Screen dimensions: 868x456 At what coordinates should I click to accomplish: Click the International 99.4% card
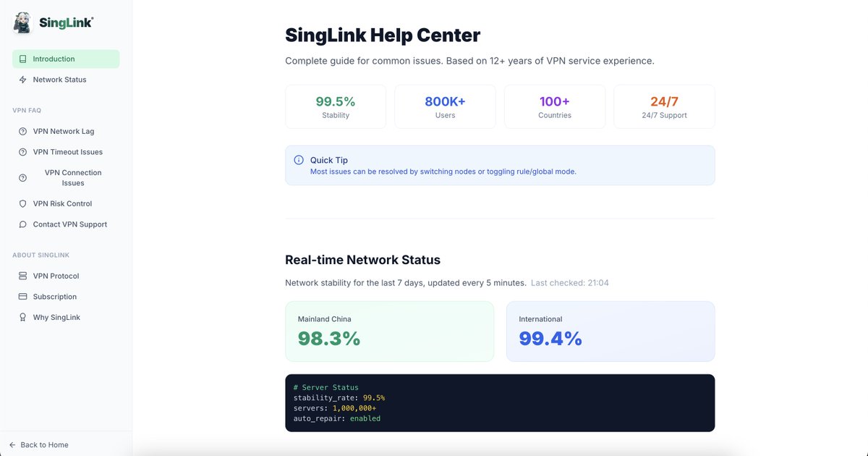click(610, 332)
